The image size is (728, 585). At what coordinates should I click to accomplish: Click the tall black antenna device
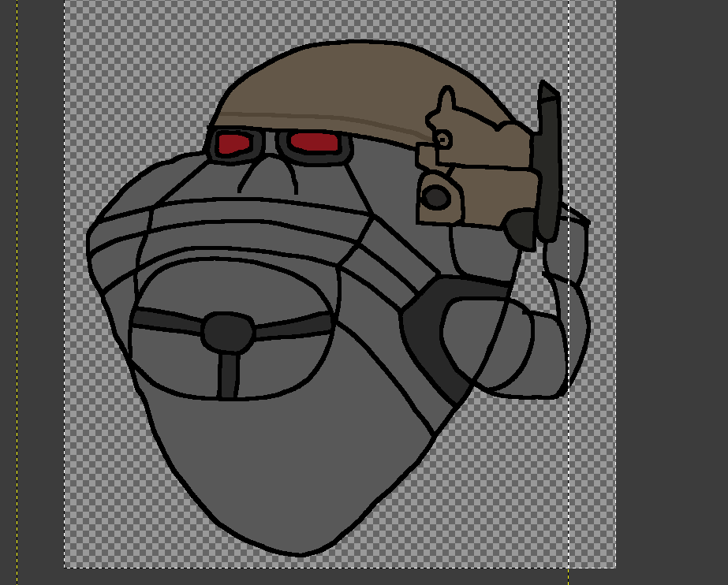[x=549, y=158]
